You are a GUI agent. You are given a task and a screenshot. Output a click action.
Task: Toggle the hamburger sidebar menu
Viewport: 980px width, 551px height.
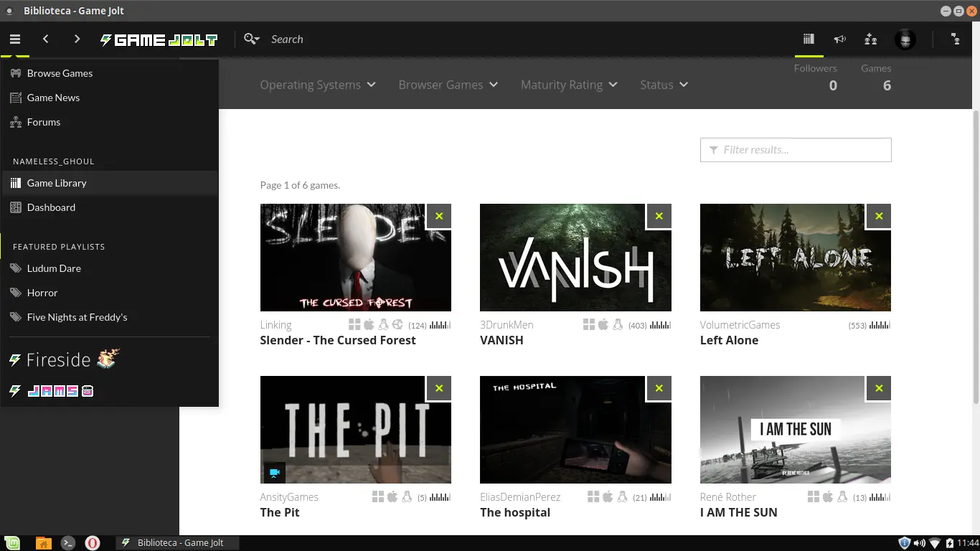point(15,39)
